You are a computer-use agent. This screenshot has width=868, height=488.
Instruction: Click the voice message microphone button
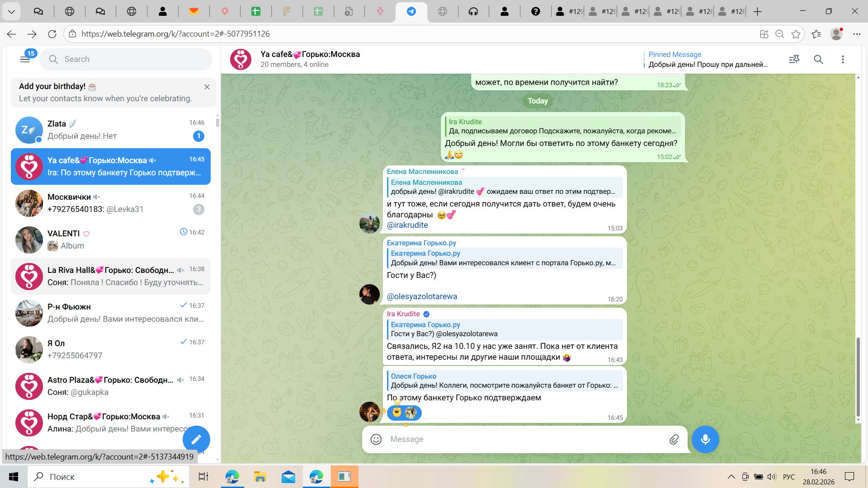[x=705, y=439]
